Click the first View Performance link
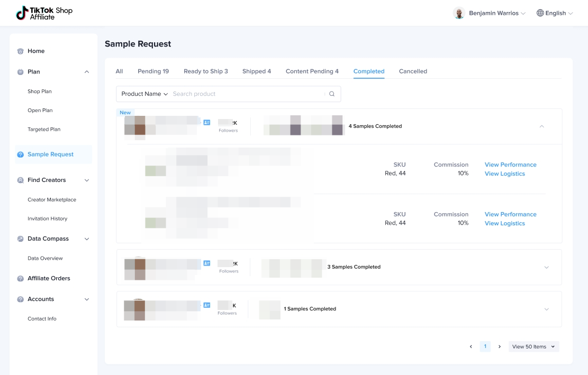The height and width of the screenshot is (375, 588). [x=510, y=164]
